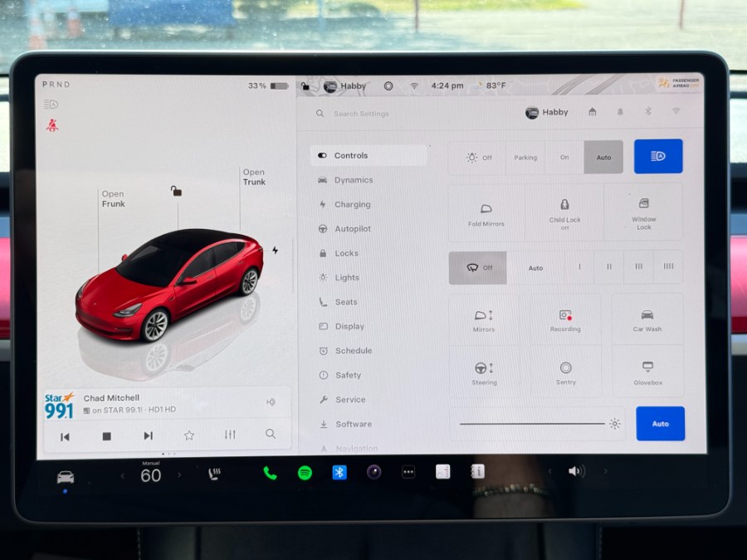
Task: Open the blue Bluetooth app in bottom bar
Action: (x=339, y=472)
